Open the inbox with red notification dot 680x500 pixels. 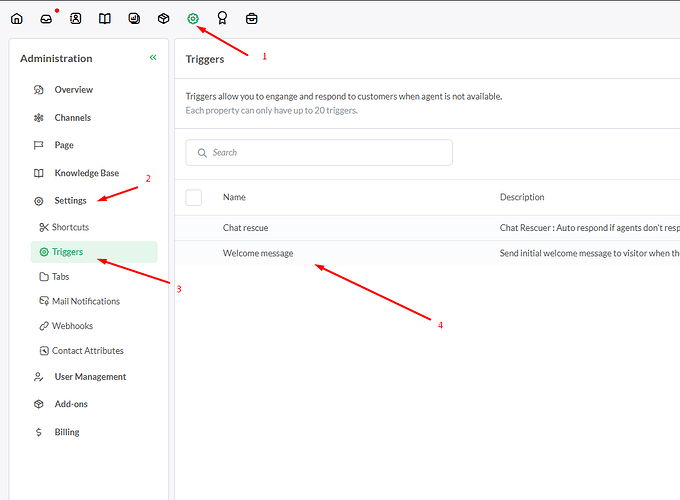(x=46, y=19)
